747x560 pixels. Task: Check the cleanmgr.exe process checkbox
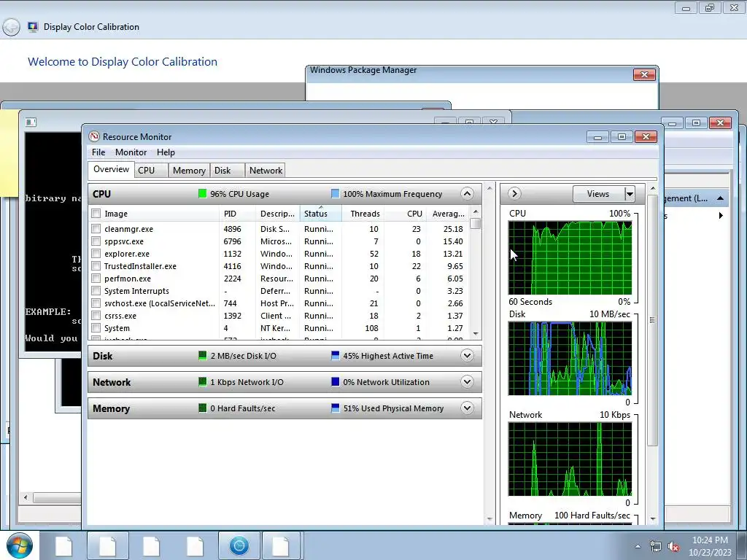[x=96, y=228]
